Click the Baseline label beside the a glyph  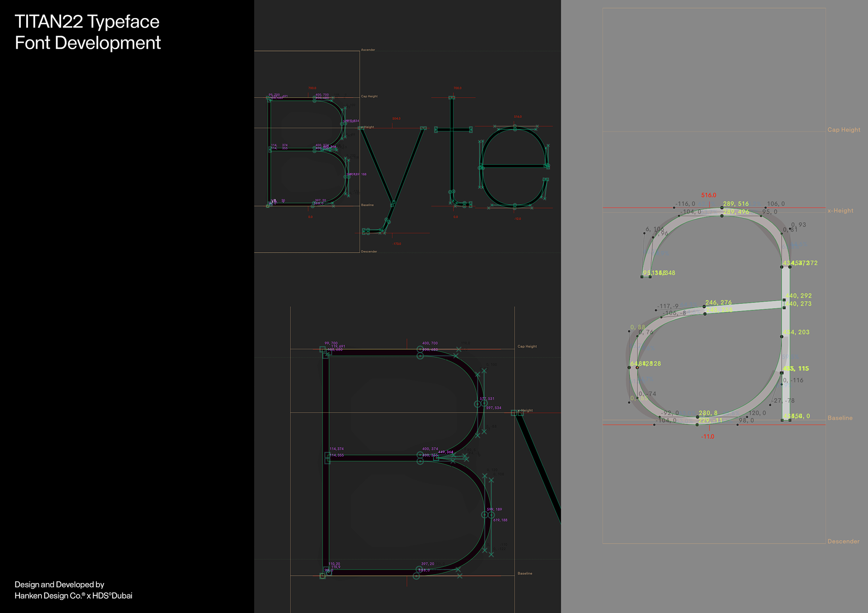(x=840, y=418)
